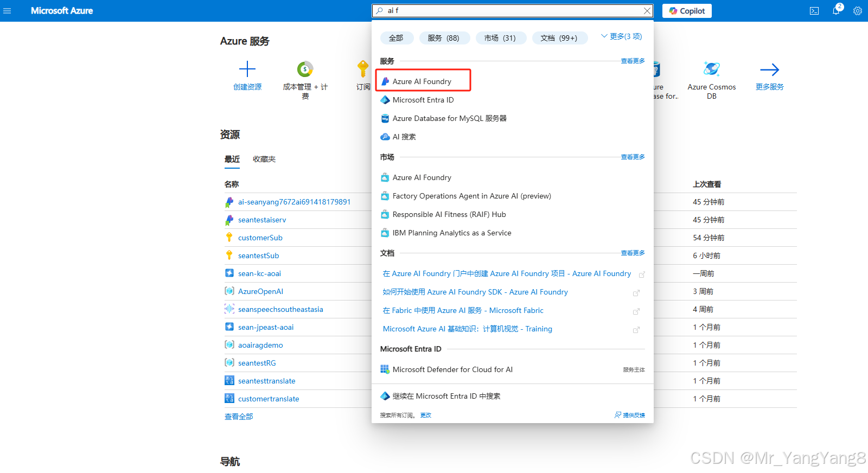868x473 pixels.
Task: Open doc 如何开始使用 Azure AI Foundry SDK
Action: 475,292
